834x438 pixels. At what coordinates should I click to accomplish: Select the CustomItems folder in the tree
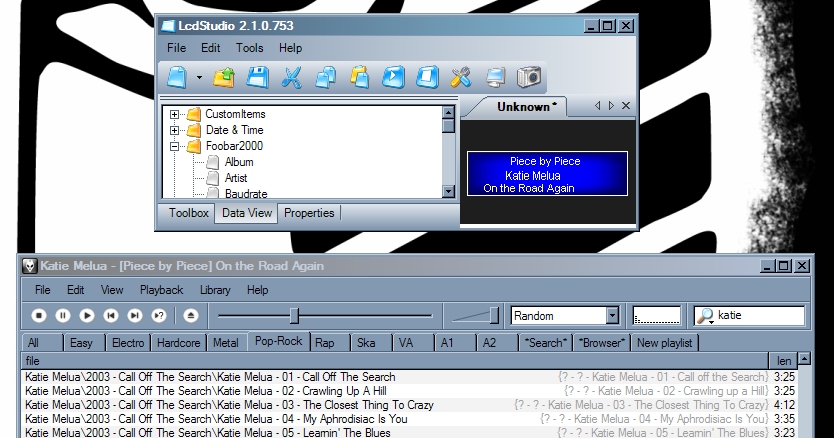(x=235, y=114)
